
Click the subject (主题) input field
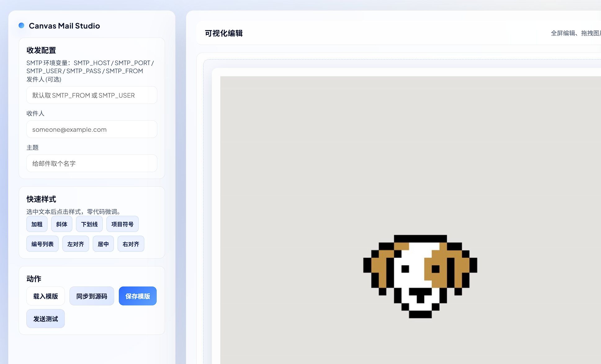pyautogui.click(x=92, y=163)
